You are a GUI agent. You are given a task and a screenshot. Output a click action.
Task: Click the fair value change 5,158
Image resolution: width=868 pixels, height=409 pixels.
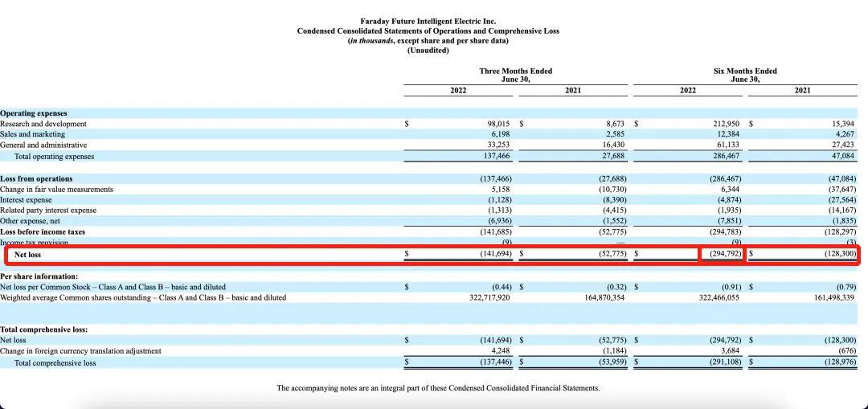point(501,190)
